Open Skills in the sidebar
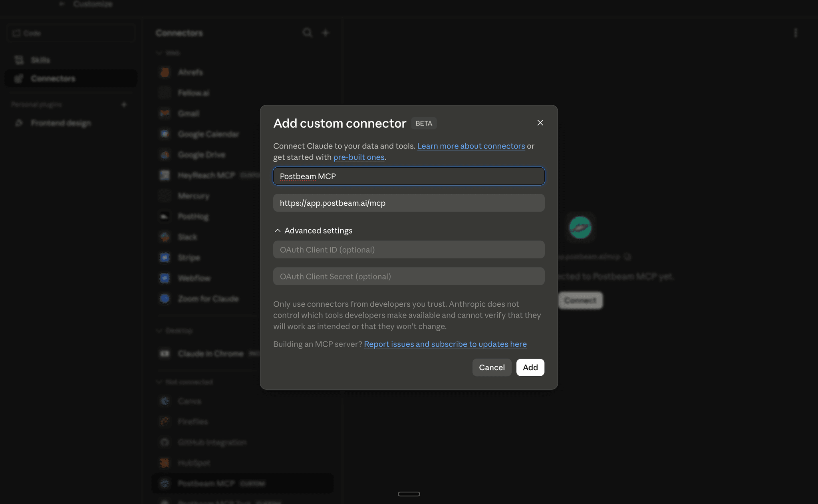Viewport: 818px width, 504px height. (x=71, y=60)
